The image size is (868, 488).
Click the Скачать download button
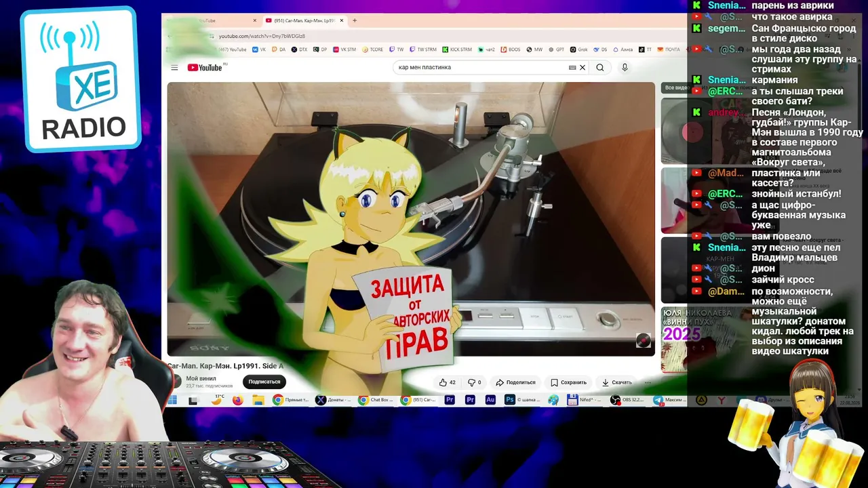point(617,382)
